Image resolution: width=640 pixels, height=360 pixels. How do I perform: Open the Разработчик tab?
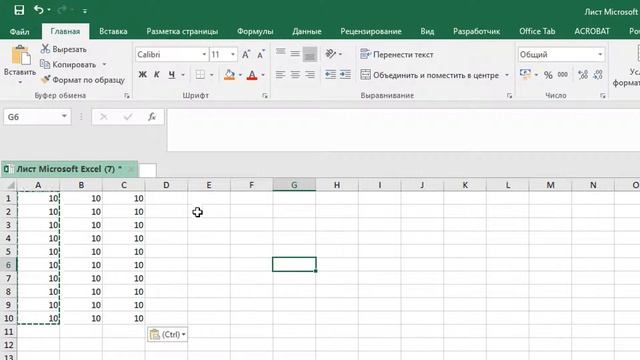click(476, 31)
